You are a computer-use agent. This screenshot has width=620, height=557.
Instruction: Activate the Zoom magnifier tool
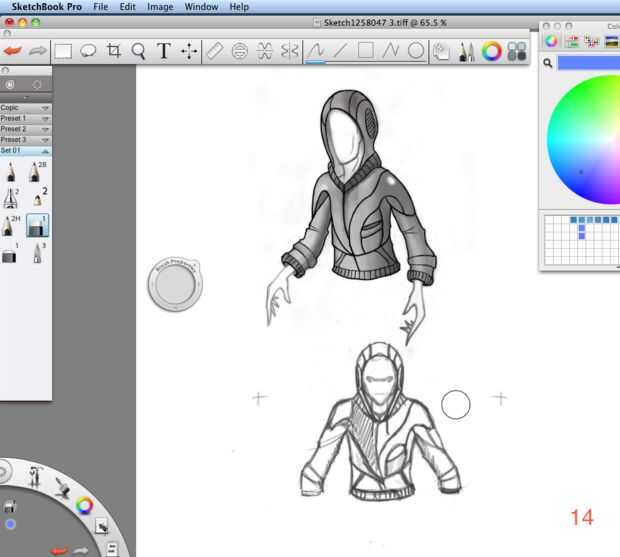pos(139,50)
